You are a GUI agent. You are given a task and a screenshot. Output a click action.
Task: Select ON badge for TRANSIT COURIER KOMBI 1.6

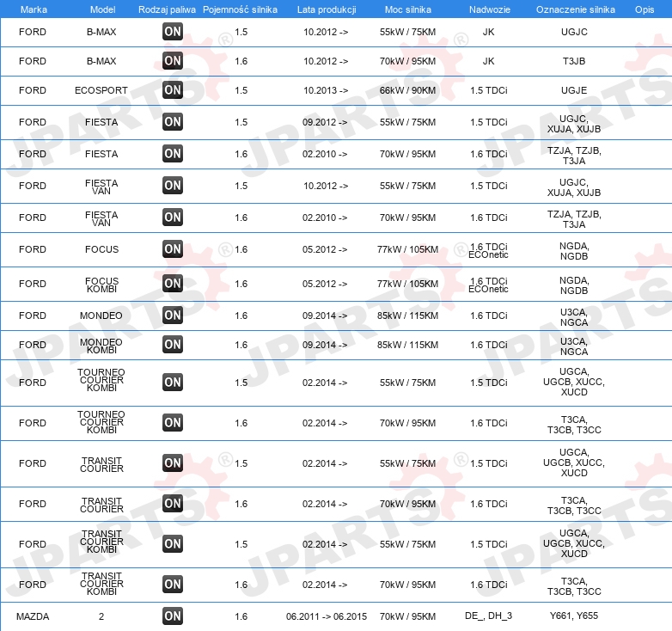173,585
